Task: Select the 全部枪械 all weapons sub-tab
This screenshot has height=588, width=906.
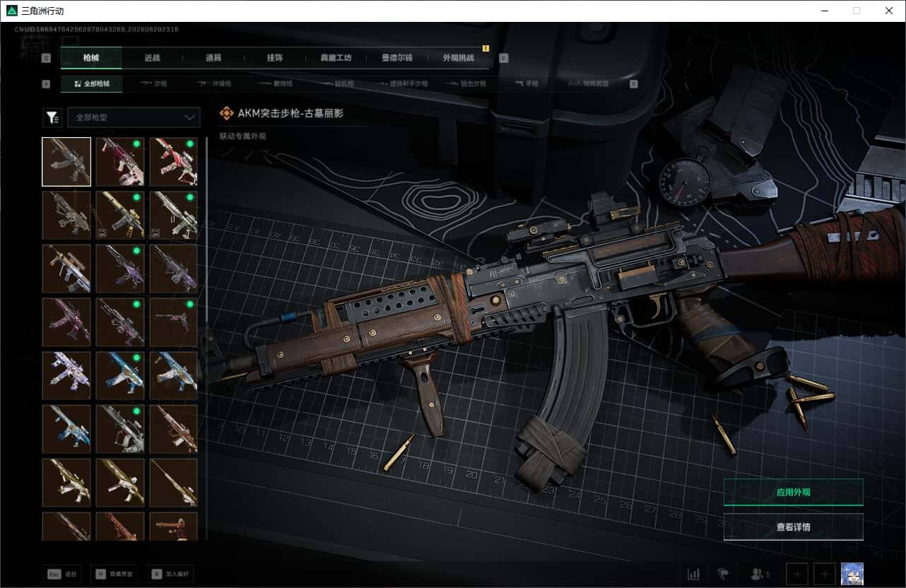Action: click(91, 83)
